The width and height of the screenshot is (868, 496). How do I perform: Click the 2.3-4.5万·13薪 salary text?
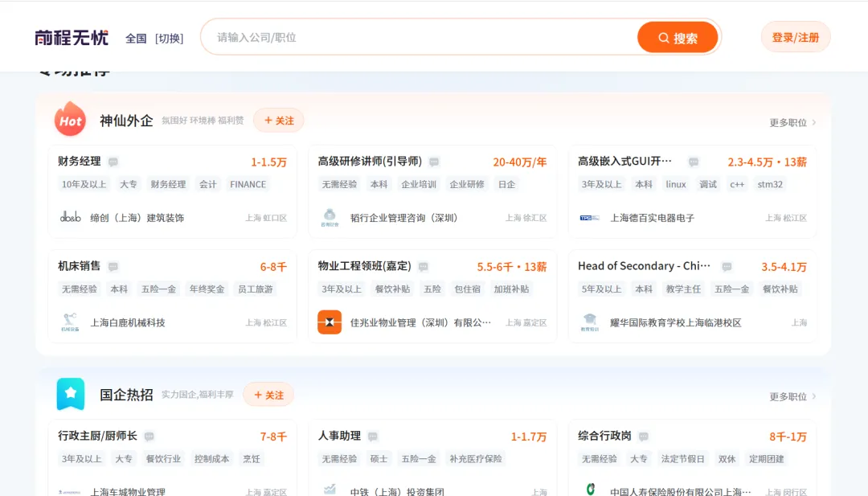click(768, 162)
